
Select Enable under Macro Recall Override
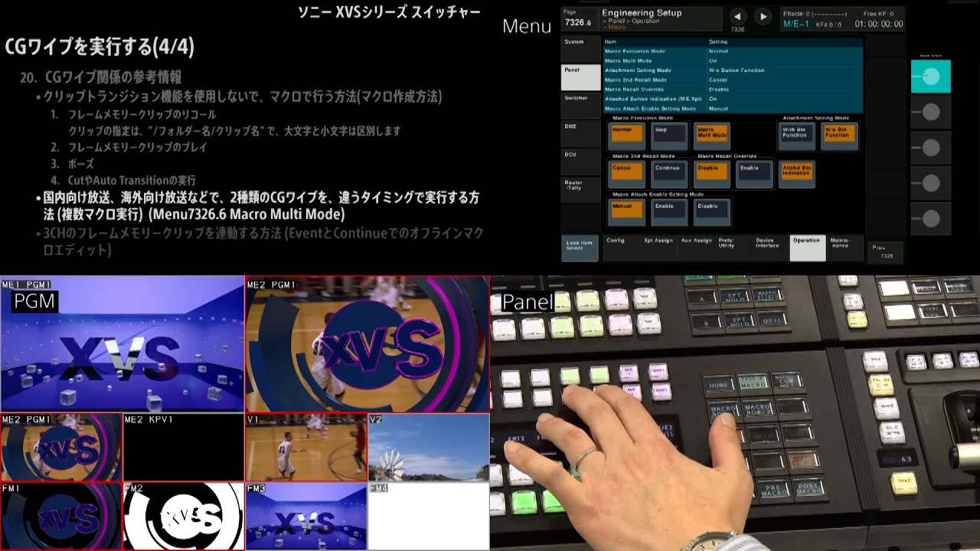pyautogui.click(x=753, y=174)
